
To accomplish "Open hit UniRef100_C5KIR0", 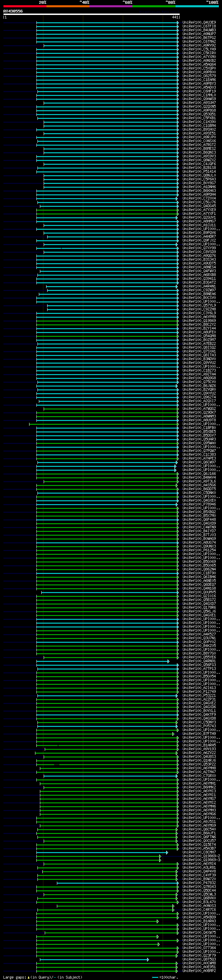I will 199,53.
